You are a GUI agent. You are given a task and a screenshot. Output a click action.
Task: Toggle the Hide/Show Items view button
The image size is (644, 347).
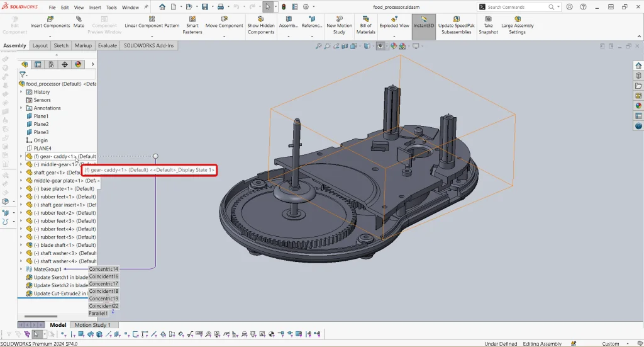point(381,46)
